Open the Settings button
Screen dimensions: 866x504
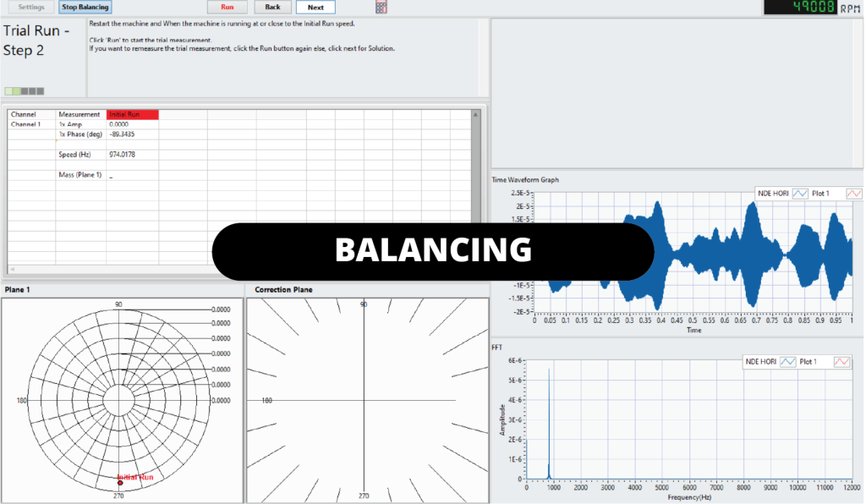click(x=32, y=7)
